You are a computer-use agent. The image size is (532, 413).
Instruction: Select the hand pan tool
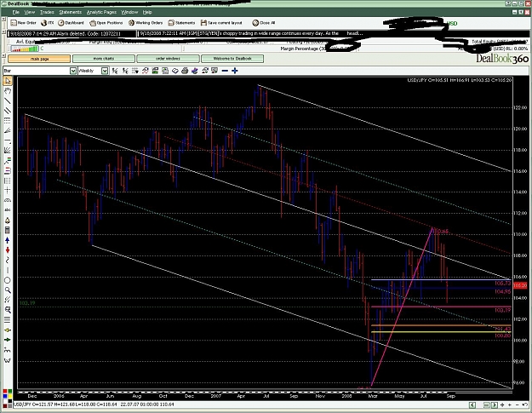[x=8, y=90]
